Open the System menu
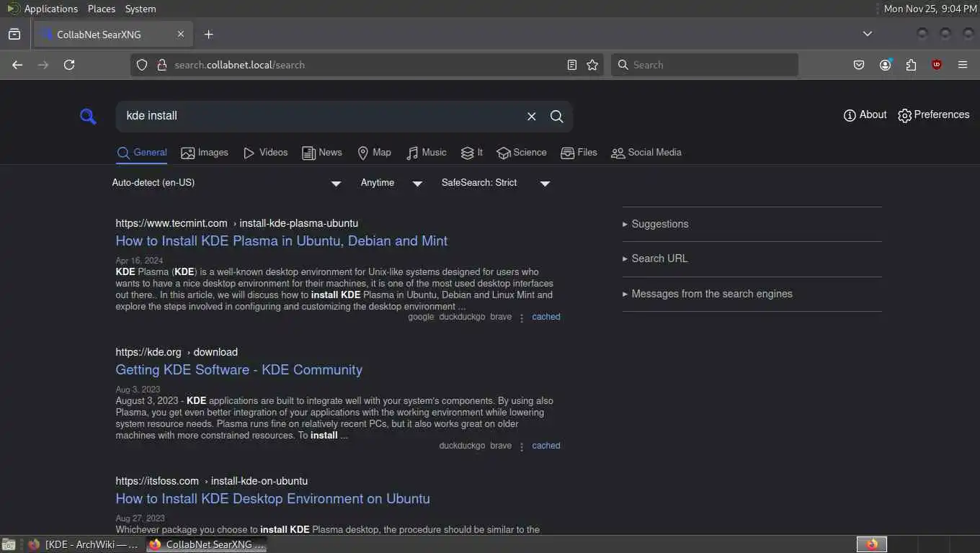The height and width of the screenshot is (553, 980). tap(141, 9)
